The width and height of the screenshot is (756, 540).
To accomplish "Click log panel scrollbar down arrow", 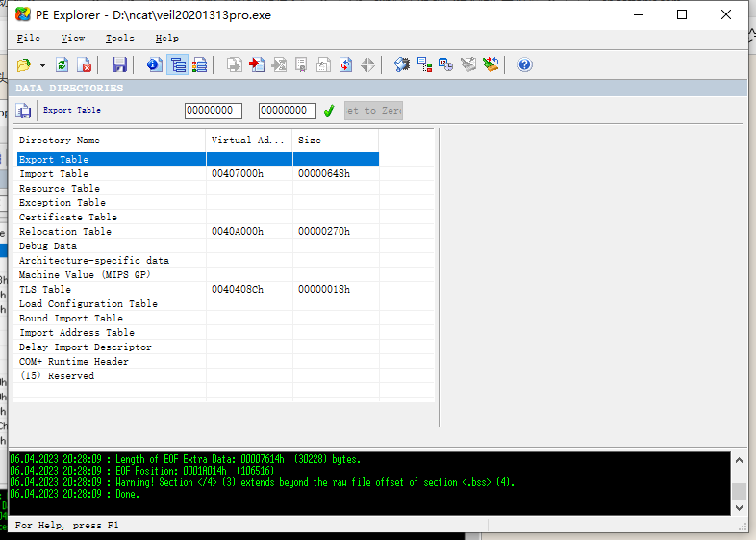I will pyautogui.click(x=739, y=507).
